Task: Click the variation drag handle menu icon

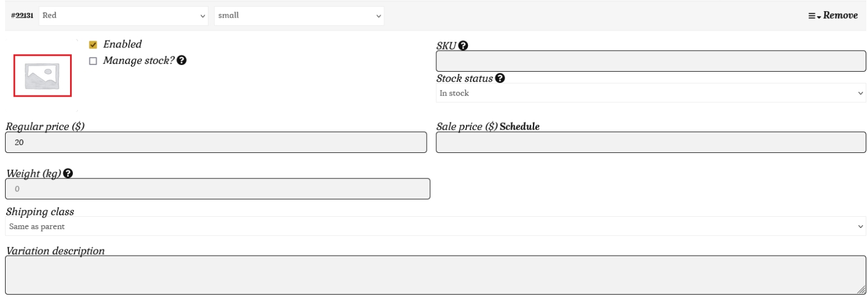Action: click(x=814, y=16)
